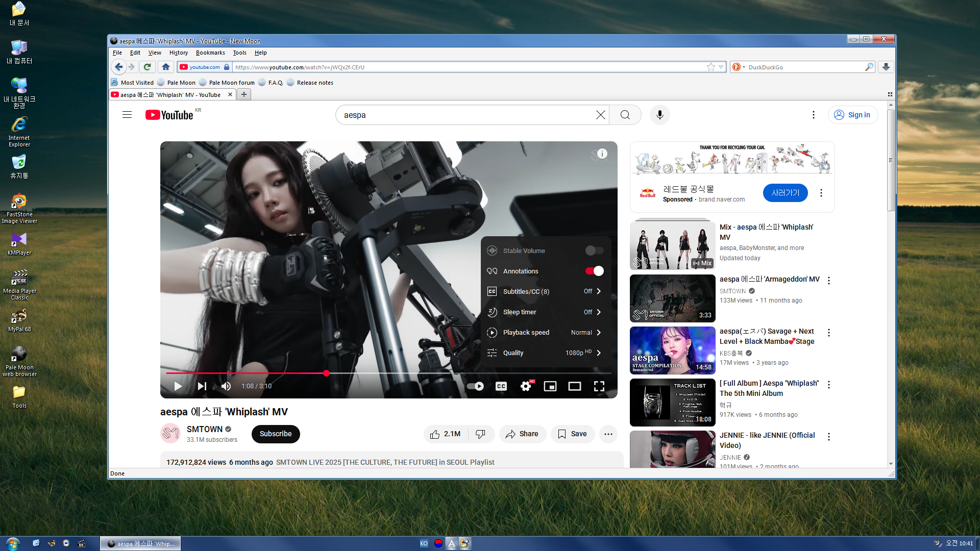980x551 pixels.
Task: Subscribe to the SMTOWN channel
Action: [275, 434]
